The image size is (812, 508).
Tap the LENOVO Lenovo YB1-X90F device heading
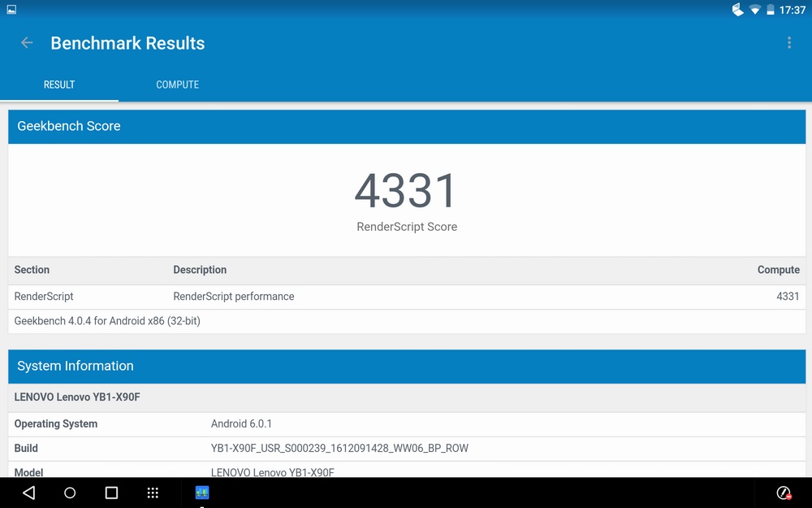point(77,397)
